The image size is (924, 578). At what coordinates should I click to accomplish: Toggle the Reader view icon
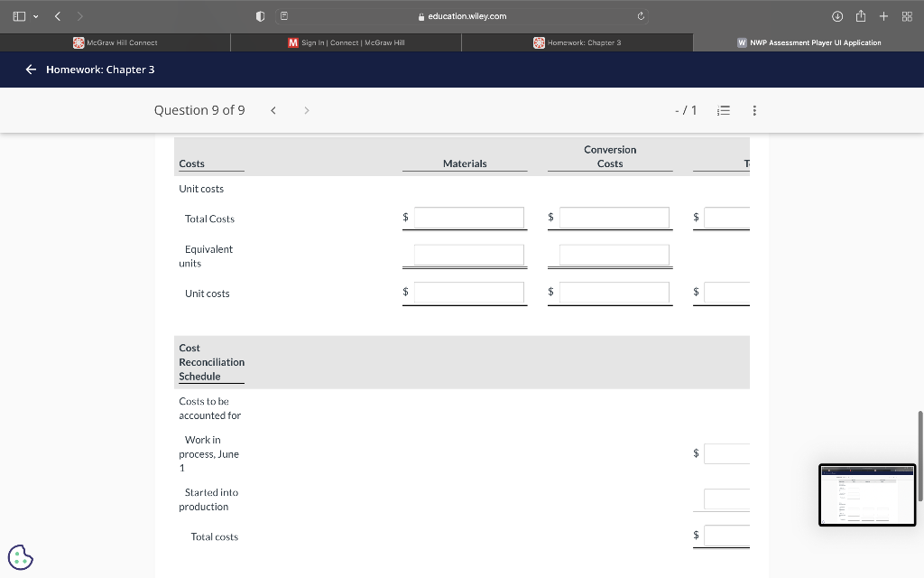284,16
